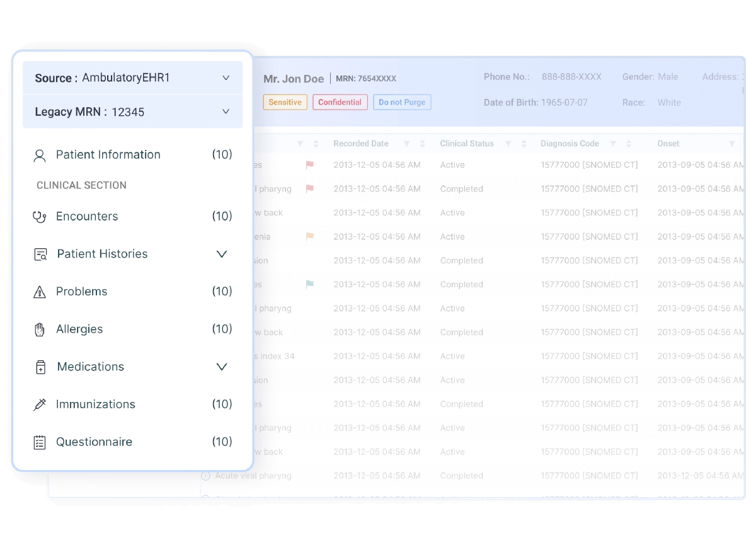Sort by the Diagnosis Code column header
This screenshot has height=550, width=756.
[x=570, y=144]
